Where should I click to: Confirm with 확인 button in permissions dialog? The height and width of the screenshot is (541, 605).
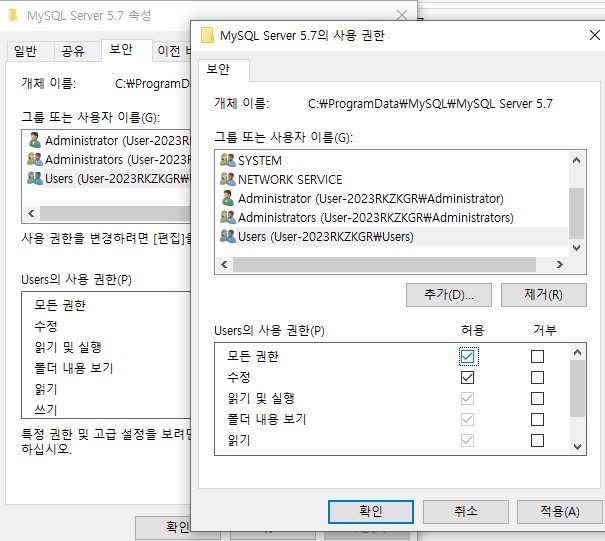click(x=371, y=512)
